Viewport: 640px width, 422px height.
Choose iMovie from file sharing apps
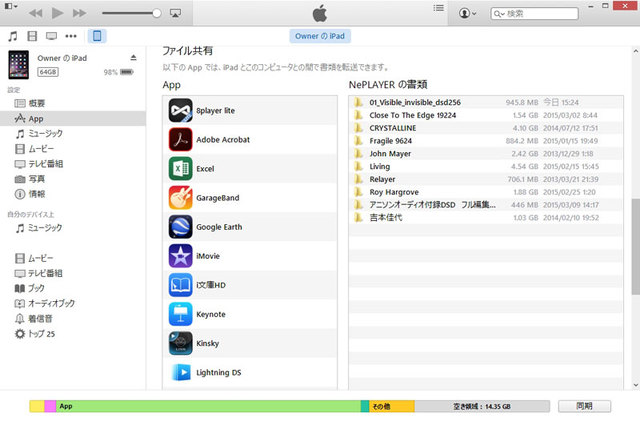[208, 256]
